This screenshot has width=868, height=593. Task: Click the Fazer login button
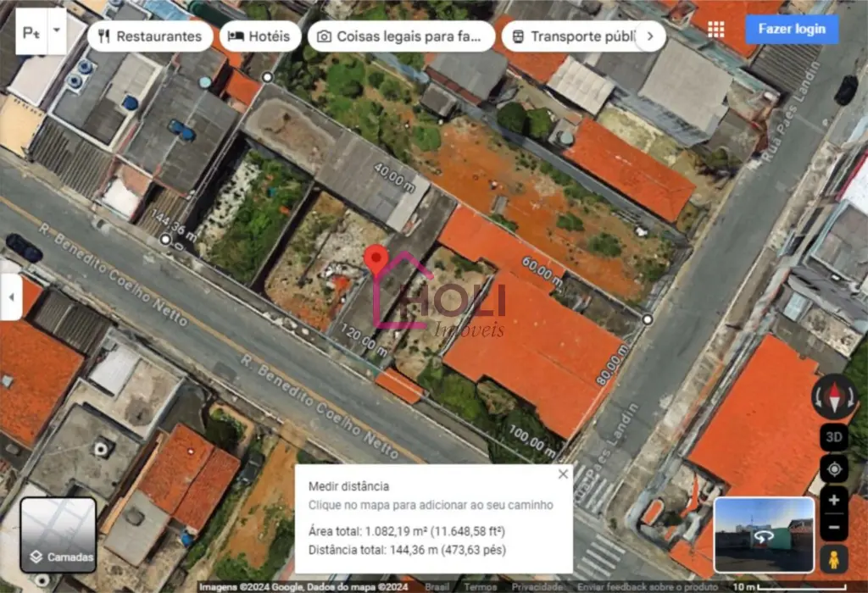792,30
